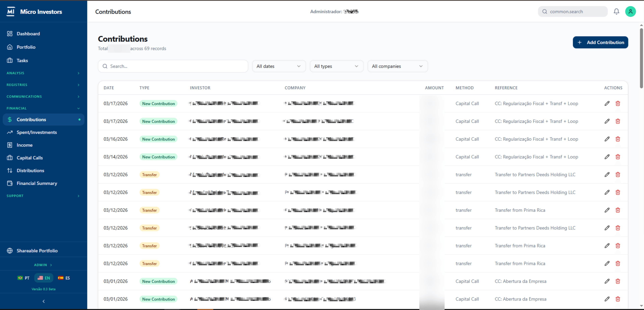Click the notifications bell icon

tap(616, 12)
